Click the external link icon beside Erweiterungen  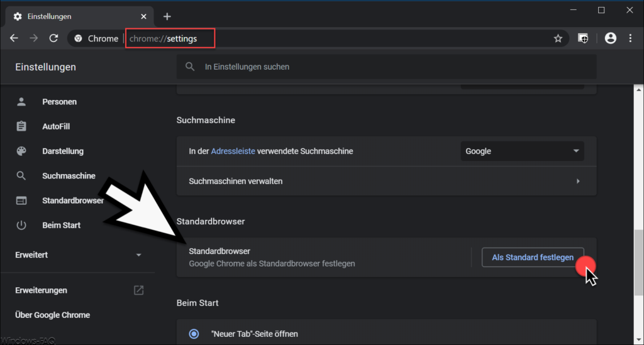[x=139, y=290]
